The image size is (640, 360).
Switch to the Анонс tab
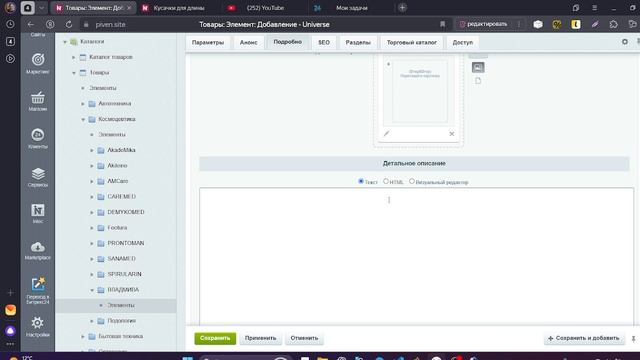pos(248,42)
